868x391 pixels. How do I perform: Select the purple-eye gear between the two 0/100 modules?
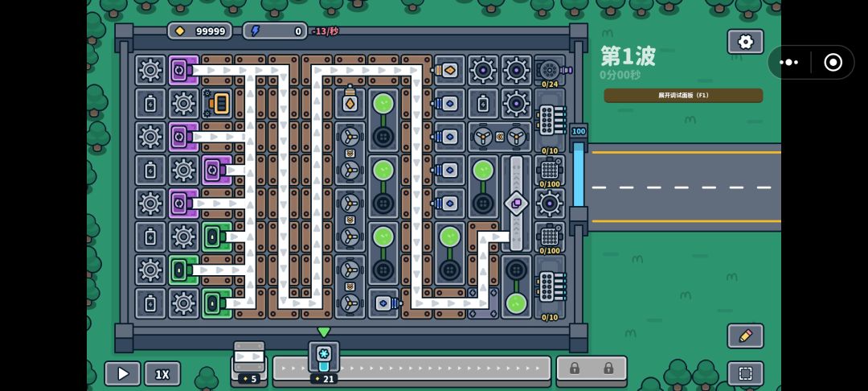point(550,204)
